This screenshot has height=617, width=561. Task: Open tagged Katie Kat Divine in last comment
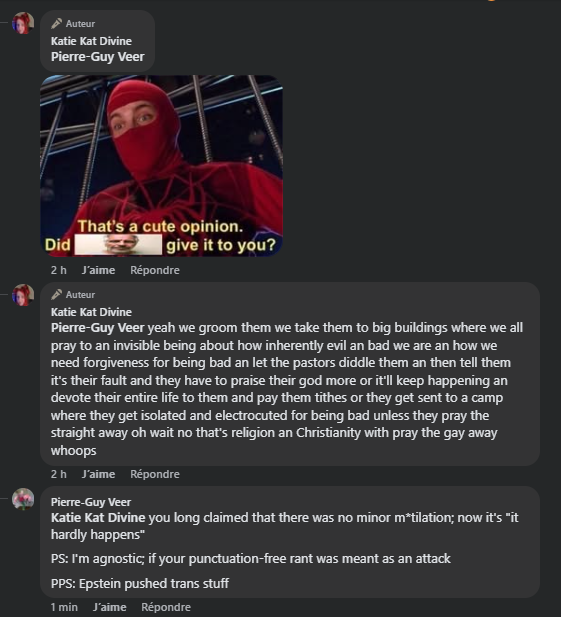[98, 517]
